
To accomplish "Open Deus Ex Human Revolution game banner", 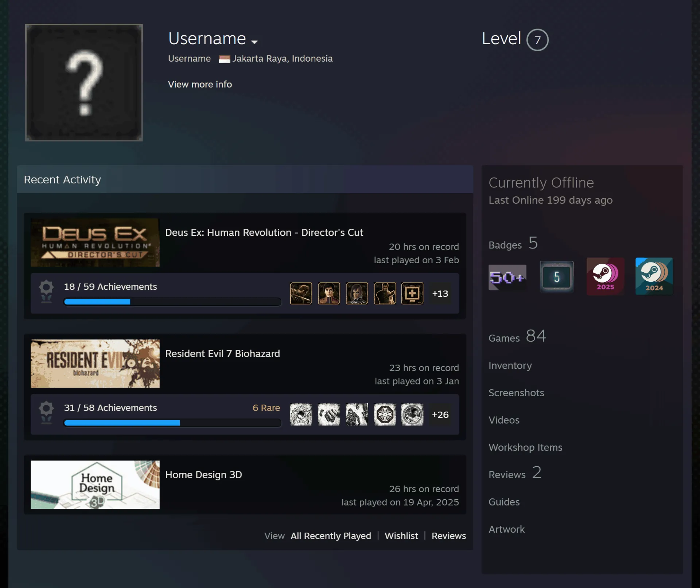I will tap(95, 243).
